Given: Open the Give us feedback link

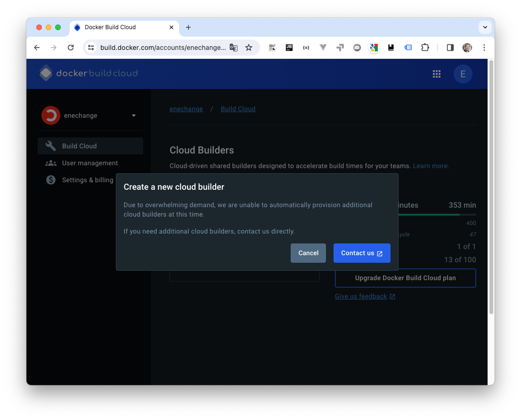Looking at the screenshot, I should pos(365,296).
